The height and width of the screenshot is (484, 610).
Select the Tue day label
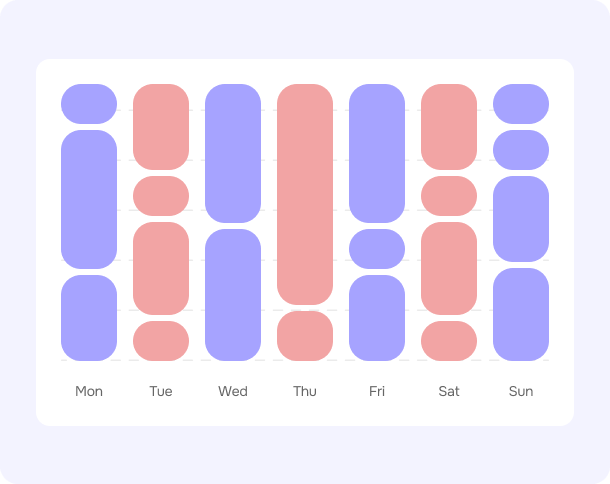click(x=161, y=391)
